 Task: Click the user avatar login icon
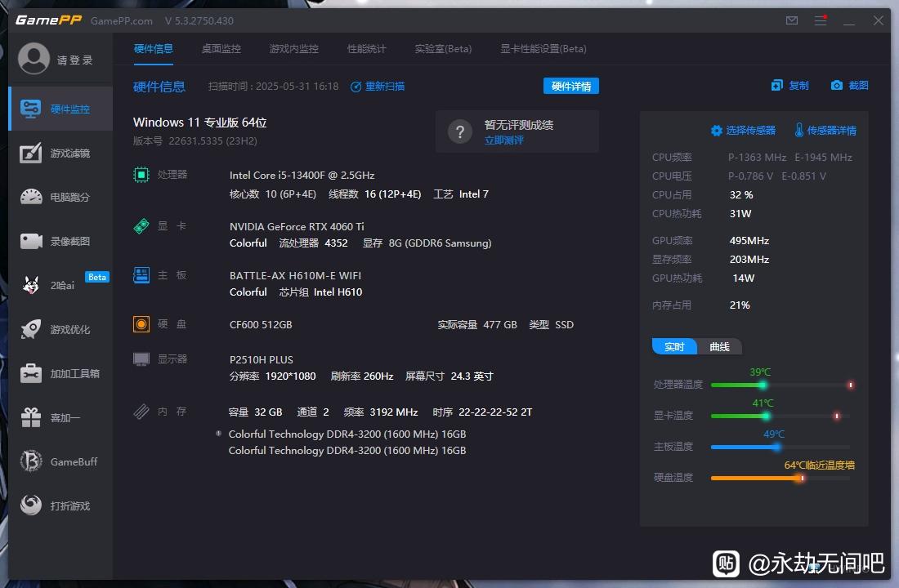(x=34, y=59)
